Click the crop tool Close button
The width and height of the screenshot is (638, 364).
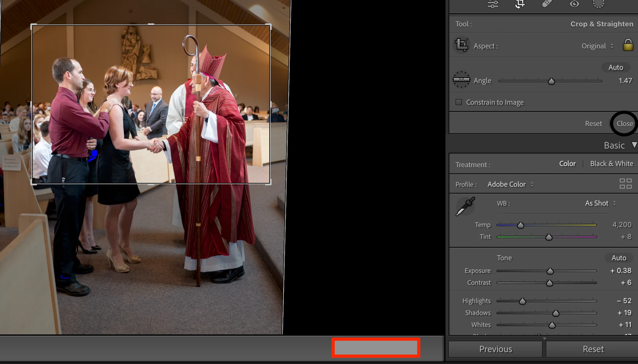click(x=624, y=124)
